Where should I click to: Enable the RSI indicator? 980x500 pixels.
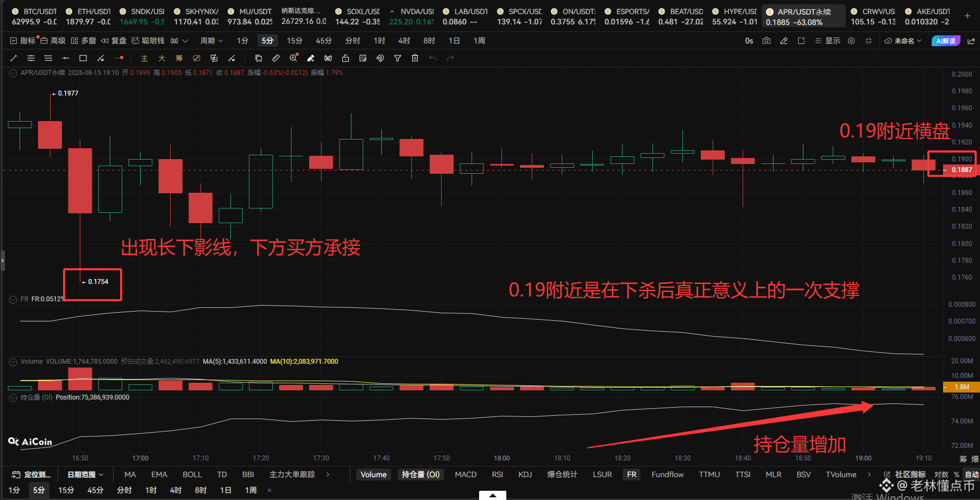[x=497, y=474]
